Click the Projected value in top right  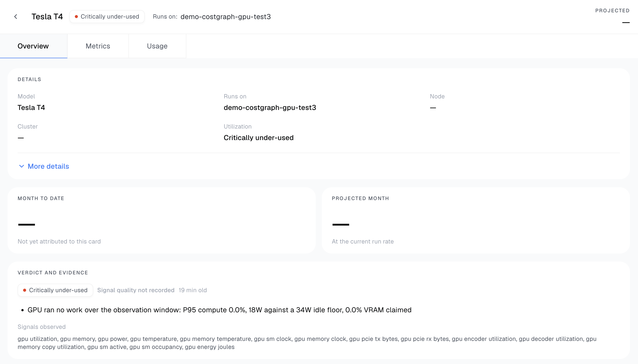coord(626,23)
